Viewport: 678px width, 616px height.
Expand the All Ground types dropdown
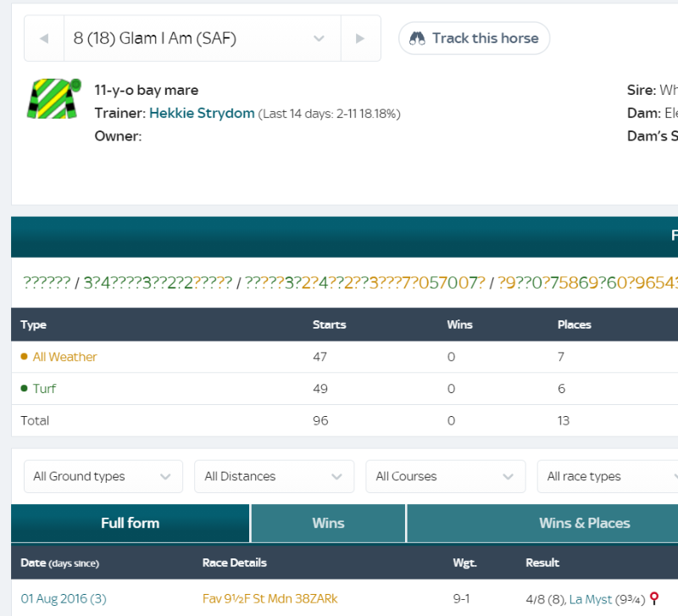103,476
